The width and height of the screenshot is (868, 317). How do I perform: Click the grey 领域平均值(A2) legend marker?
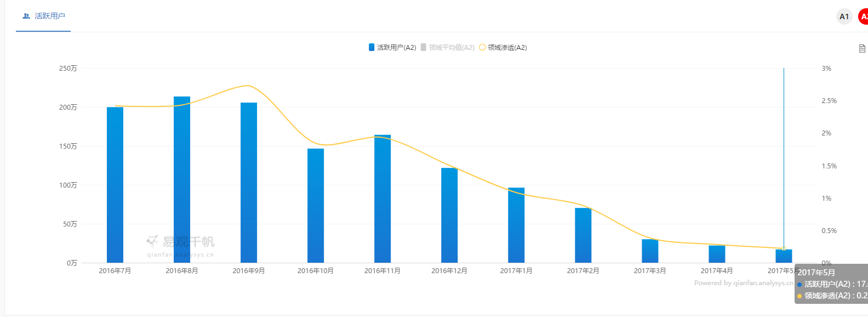(424, 48)
